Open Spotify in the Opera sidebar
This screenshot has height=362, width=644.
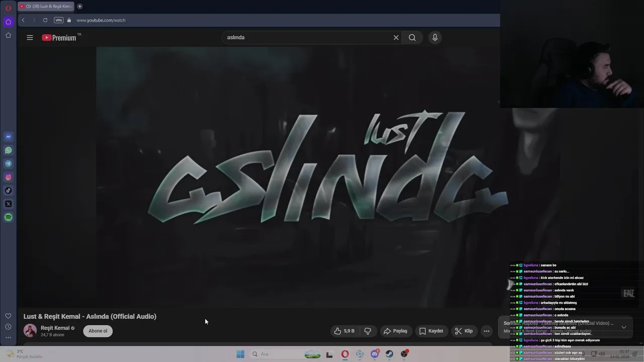[8, 217]
